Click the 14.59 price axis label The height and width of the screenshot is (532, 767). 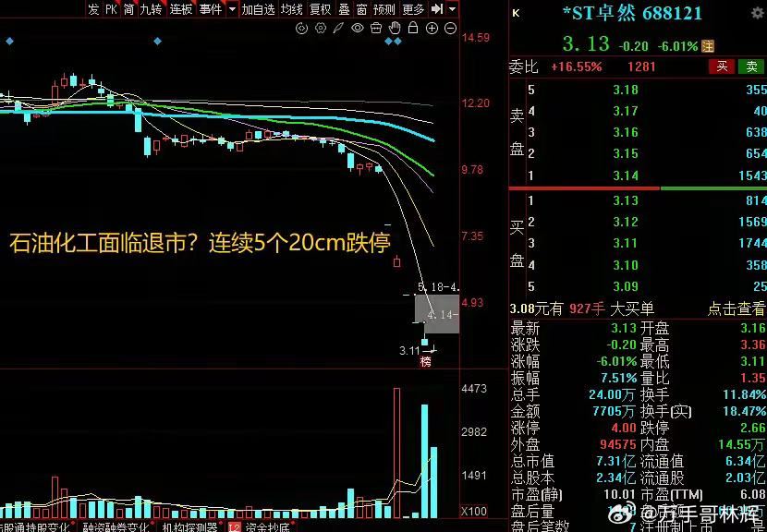[476, 38]
